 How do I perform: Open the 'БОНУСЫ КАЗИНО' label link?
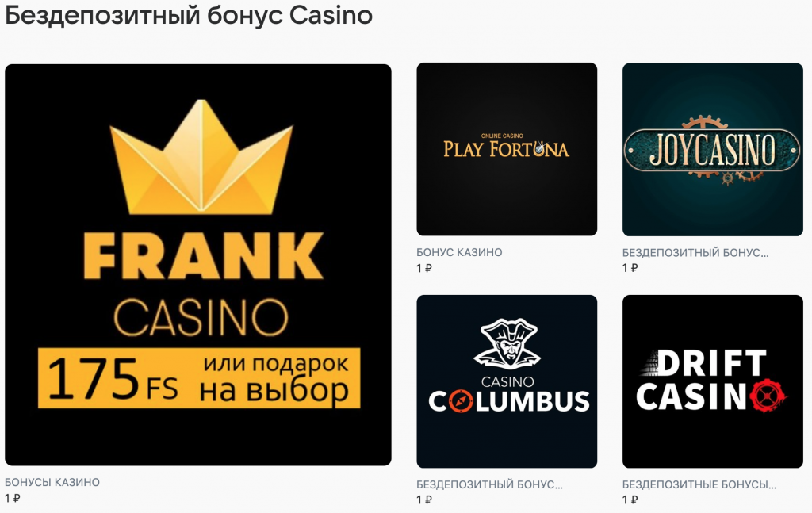coord(52,482)
